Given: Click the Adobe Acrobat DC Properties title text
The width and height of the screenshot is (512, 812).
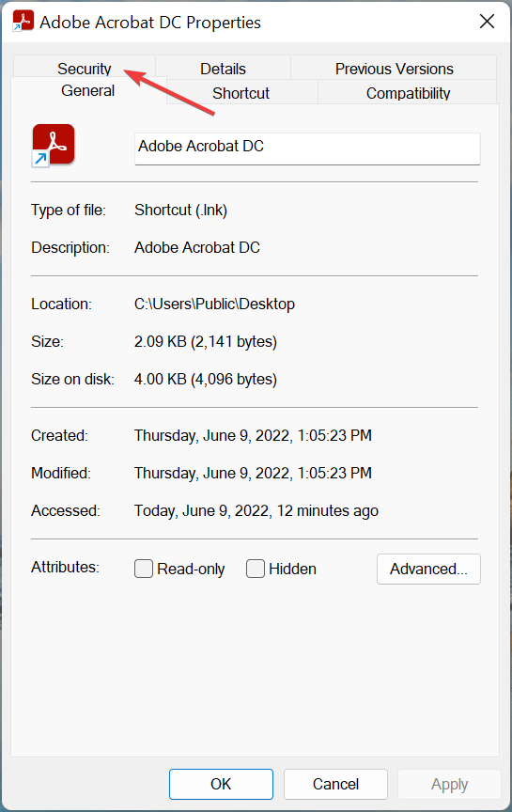Looking at the screenshot, I should point(150,23).
